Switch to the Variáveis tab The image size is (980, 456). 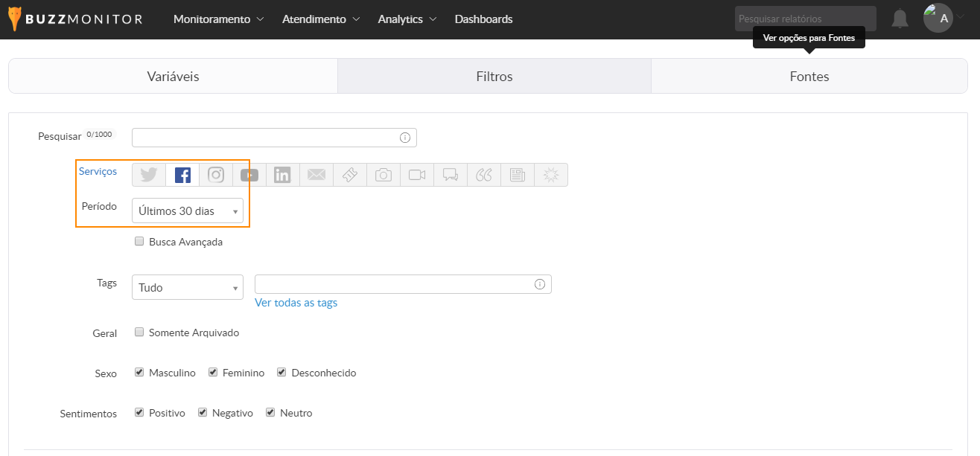click(x=173, y=77)
